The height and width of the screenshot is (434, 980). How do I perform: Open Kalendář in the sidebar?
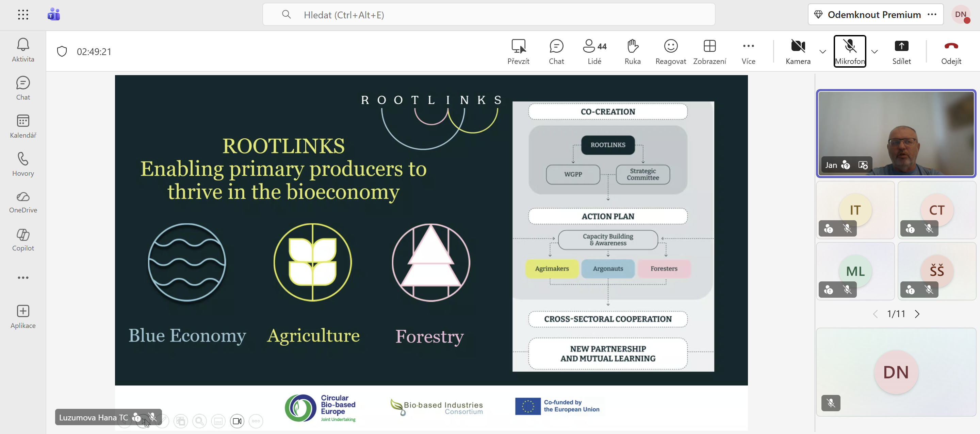click(x=23, y=126)
